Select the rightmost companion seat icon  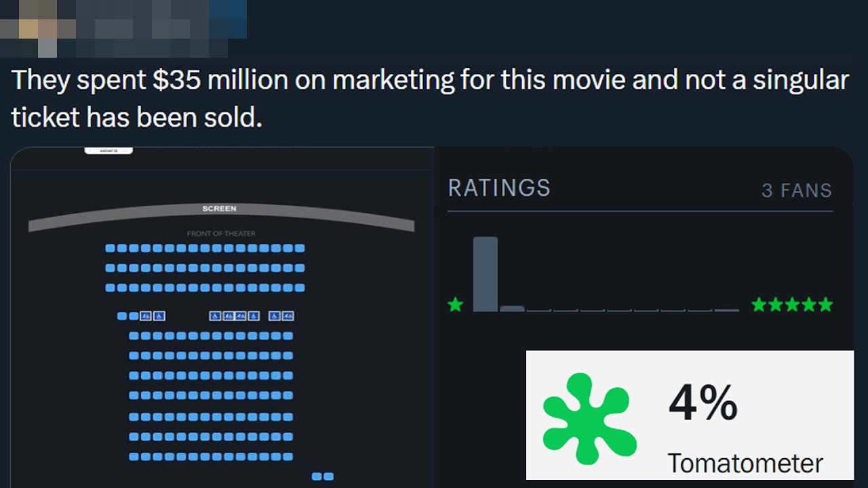point(288,316)
